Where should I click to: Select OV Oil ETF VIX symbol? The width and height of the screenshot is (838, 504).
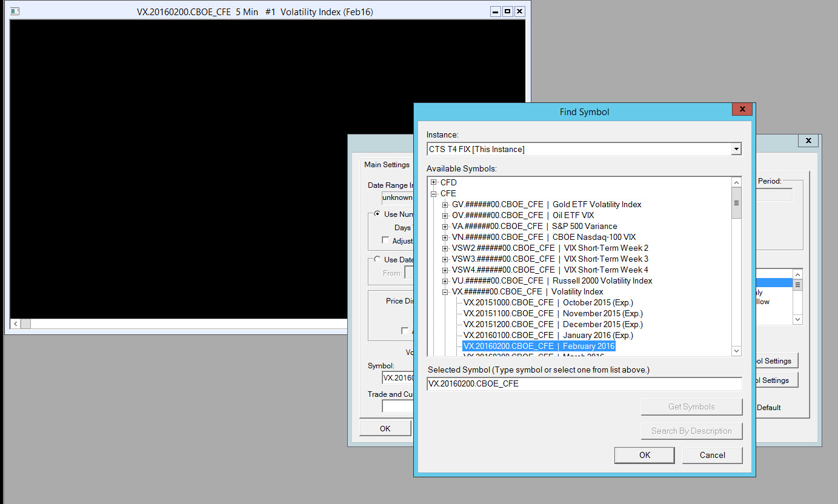click(523, 215)
